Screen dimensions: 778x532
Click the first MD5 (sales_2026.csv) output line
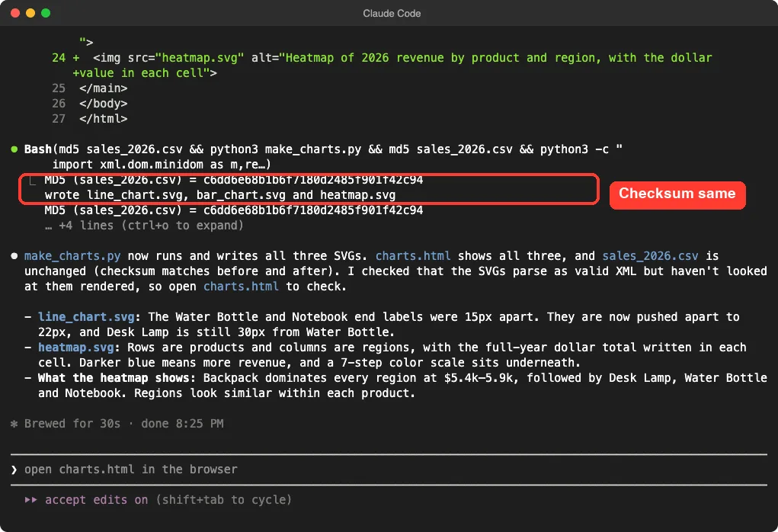click(x=234, y=180)
